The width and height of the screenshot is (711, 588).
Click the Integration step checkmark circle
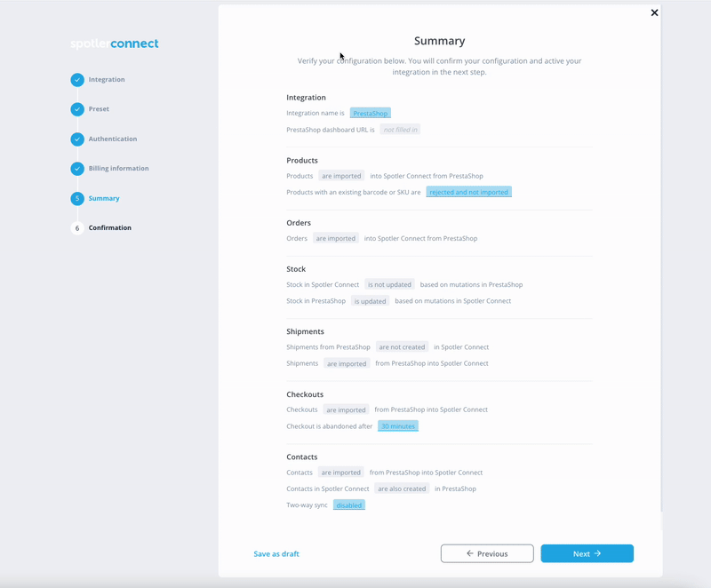point(77,80)
